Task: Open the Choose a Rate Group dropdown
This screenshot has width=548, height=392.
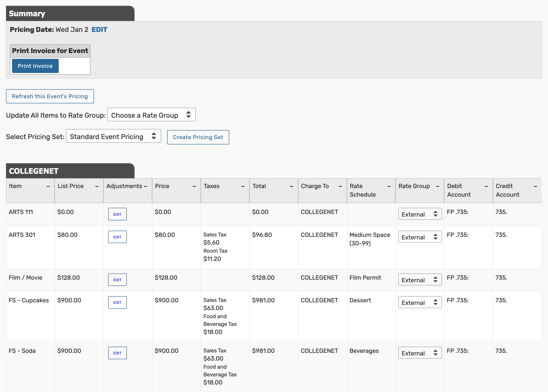Action: 151,115
